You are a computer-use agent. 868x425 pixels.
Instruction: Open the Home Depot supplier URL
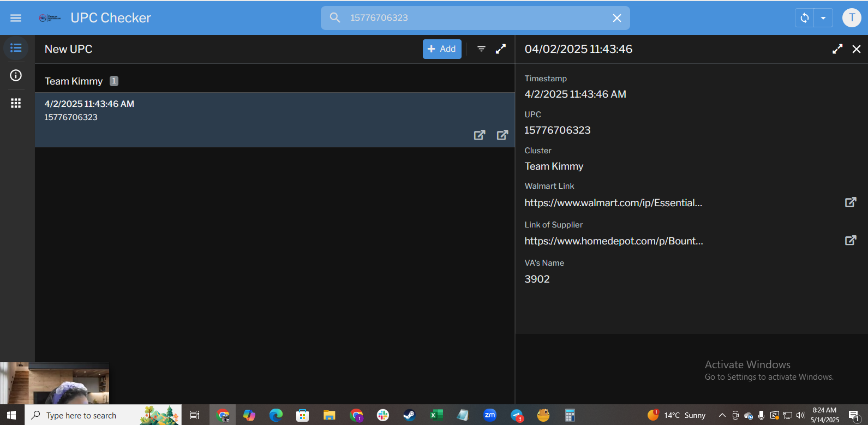[614, 241]
